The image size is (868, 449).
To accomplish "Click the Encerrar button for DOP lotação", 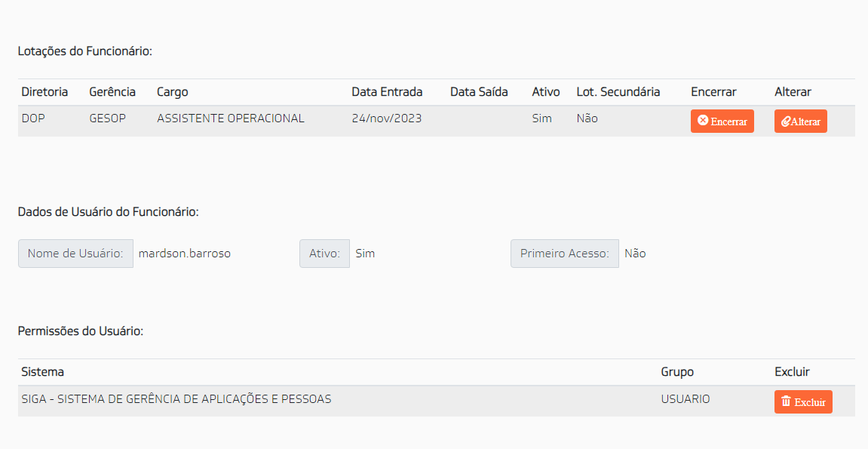I will [722, 121].
